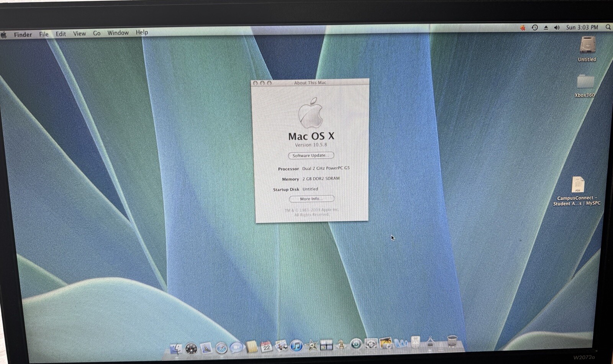
Task: Click the About This Mac title bar
Action: click(x=310, y=83)
